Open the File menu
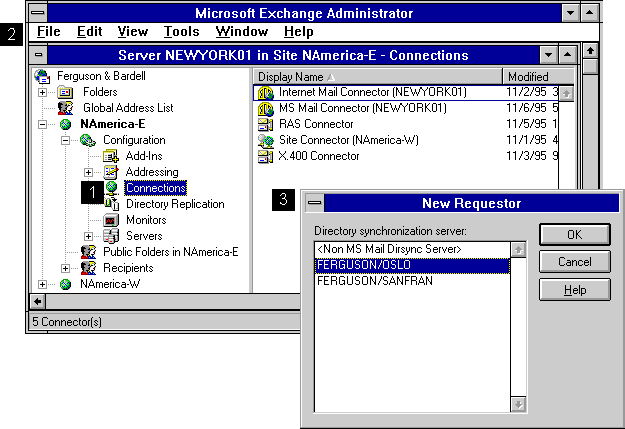Viewport: 625px width, 429px height. pos(49,31)
